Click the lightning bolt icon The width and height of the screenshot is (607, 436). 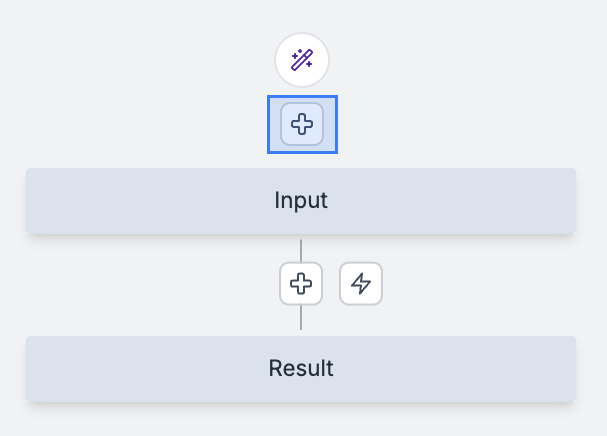click(361, 284)
